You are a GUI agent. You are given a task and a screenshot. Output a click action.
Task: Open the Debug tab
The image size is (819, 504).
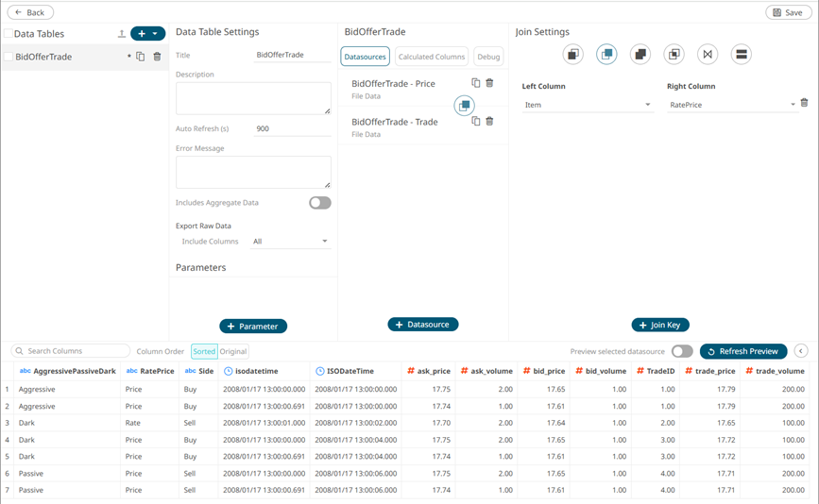[x=488, y=57]
